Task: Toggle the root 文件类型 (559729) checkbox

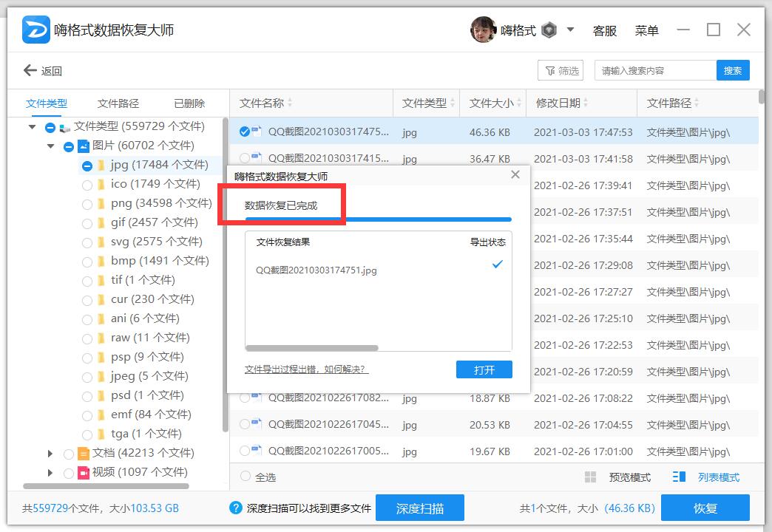Action: tap(50, 128)
